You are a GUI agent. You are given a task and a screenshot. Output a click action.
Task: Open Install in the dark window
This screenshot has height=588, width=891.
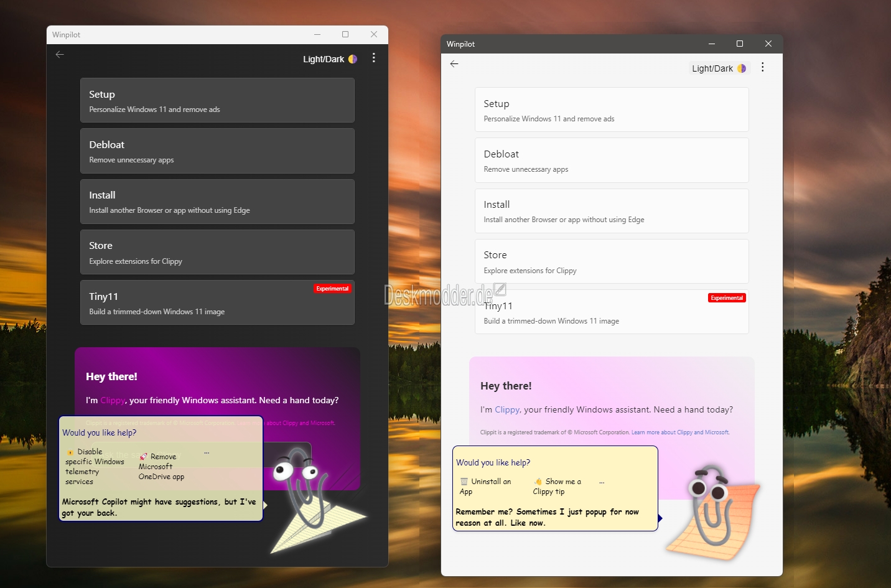pyautogui.click(x=217, y=202)
